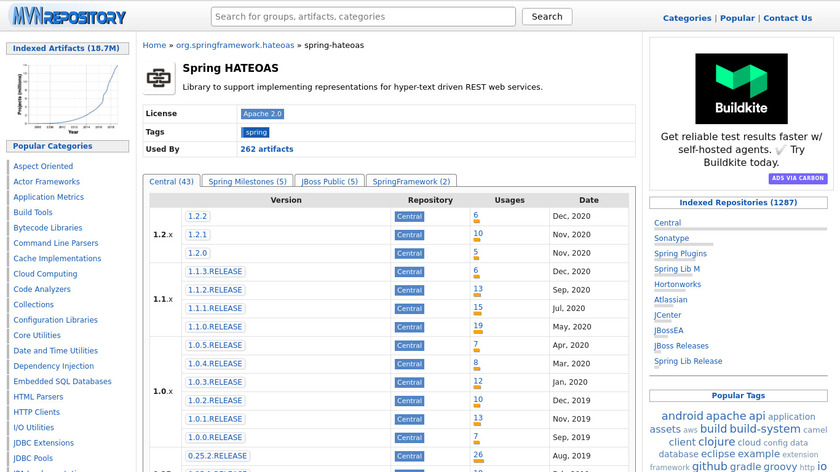Open the indexed artifacts growth chart

click(67, 98)
